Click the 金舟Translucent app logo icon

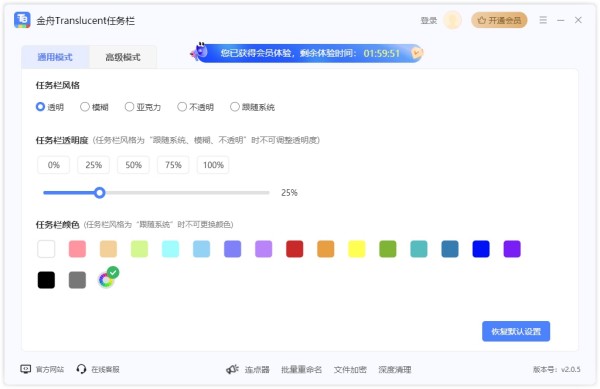pos(22,20)
